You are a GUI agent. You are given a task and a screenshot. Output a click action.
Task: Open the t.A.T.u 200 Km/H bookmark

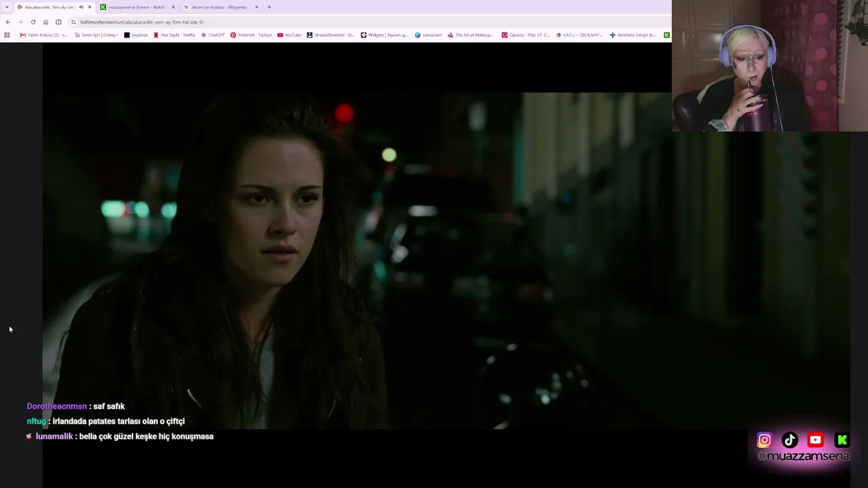(580, 35)
